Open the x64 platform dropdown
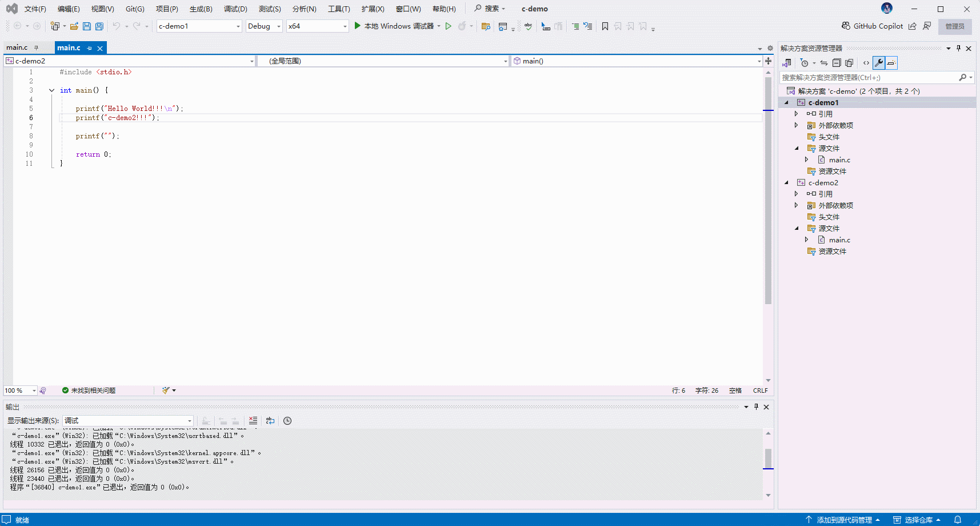980x526 pixels. tap(318, 26)
